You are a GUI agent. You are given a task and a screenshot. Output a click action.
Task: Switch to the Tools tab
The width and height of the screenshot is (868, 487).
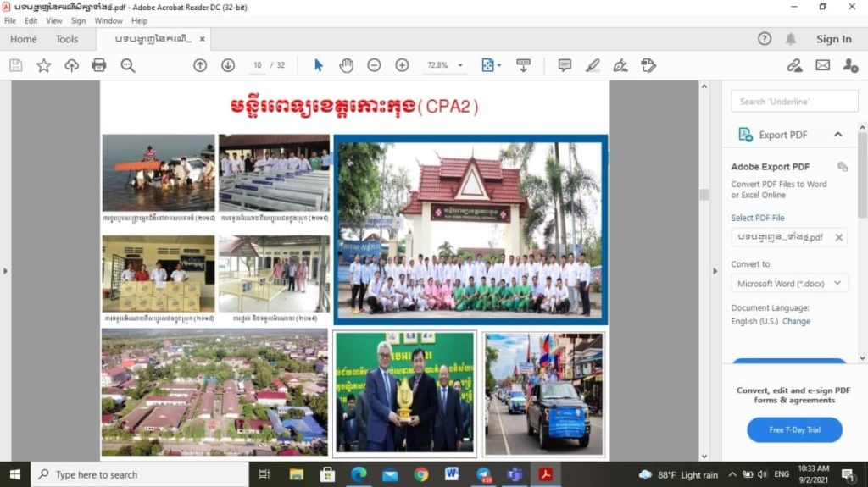(67, 39)
